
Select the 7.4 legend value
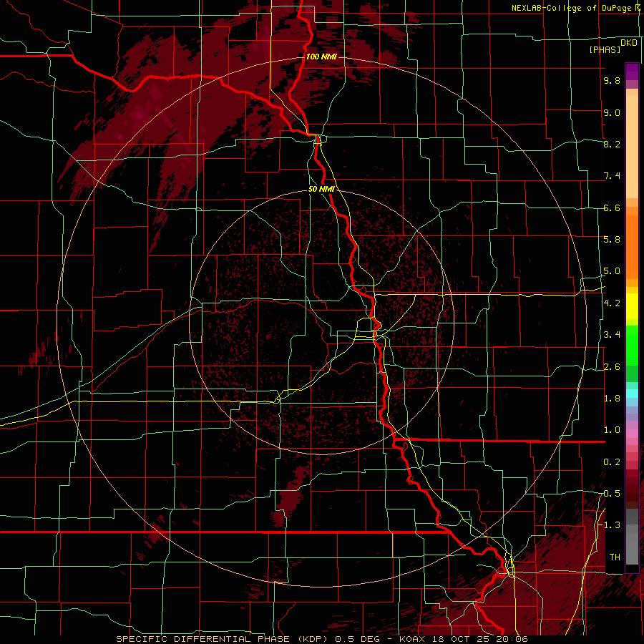pyautogui.click(x=612, y=176)
